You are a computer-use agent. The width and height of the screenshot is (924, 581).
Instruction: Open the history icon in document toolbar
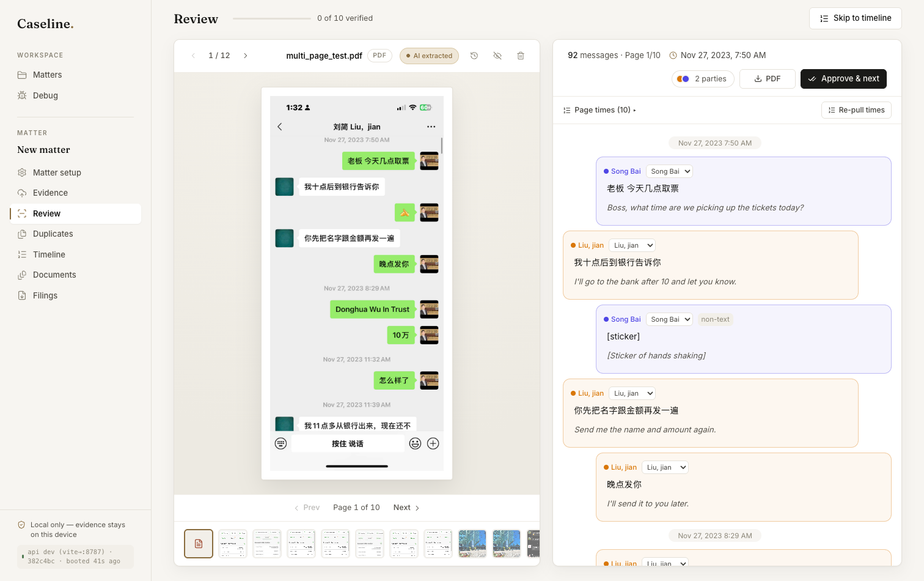pos(474,56)
